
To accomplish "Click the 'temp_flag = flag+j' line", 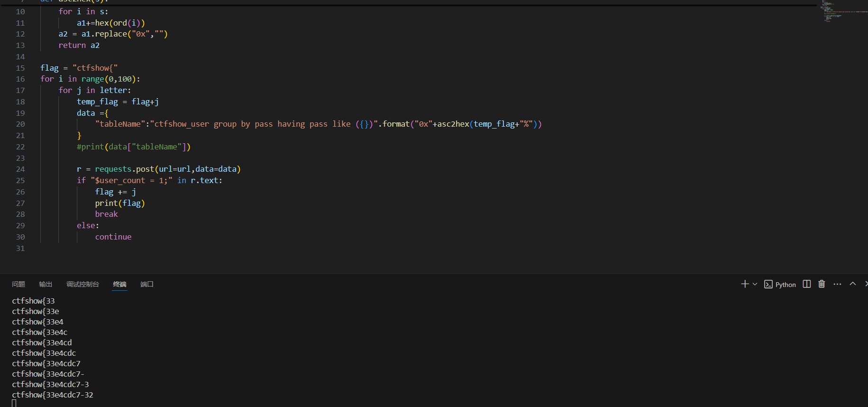I will click(x=118, y=102).
